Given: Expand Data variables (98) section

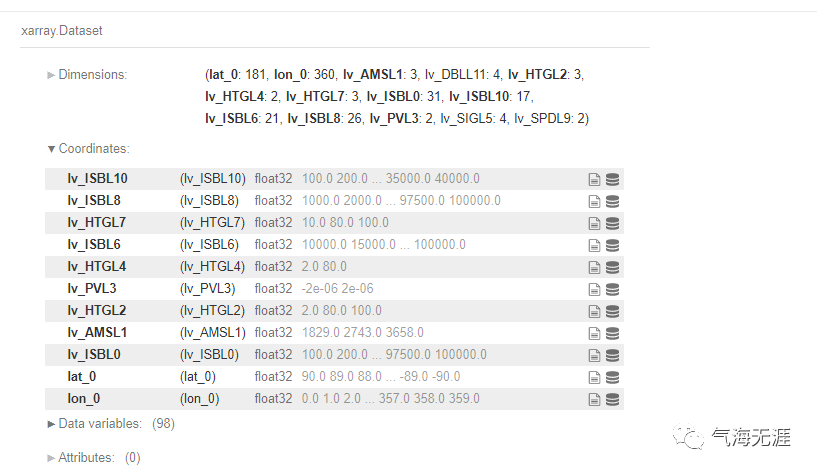Looking at the screenshot, I should point(98,424).
